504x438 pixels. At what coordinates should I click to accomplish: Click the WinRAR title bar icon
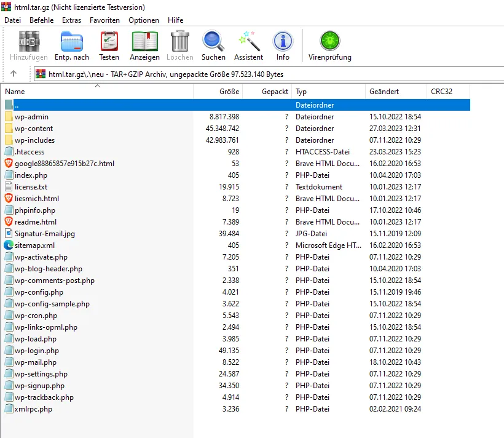6,7
